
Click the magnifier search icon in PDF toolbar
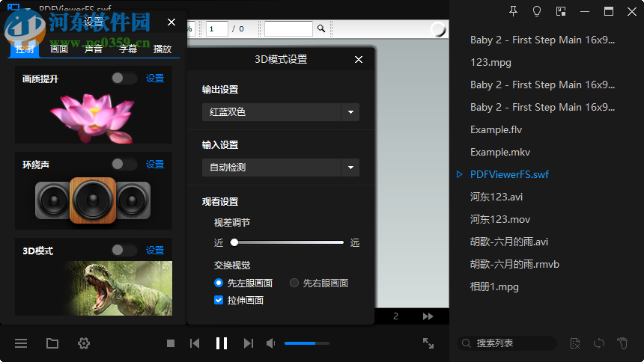click(321, 28)
